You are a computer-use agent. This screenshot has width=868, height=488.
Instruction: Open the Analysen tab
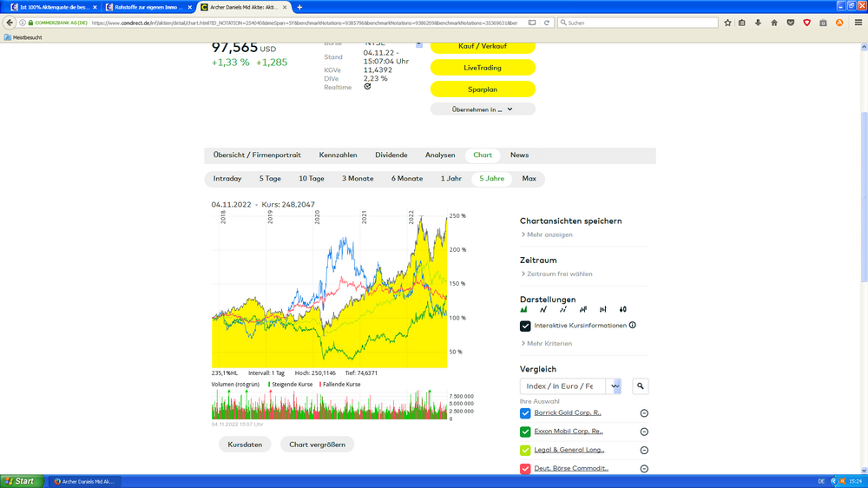tap(440, 155)
